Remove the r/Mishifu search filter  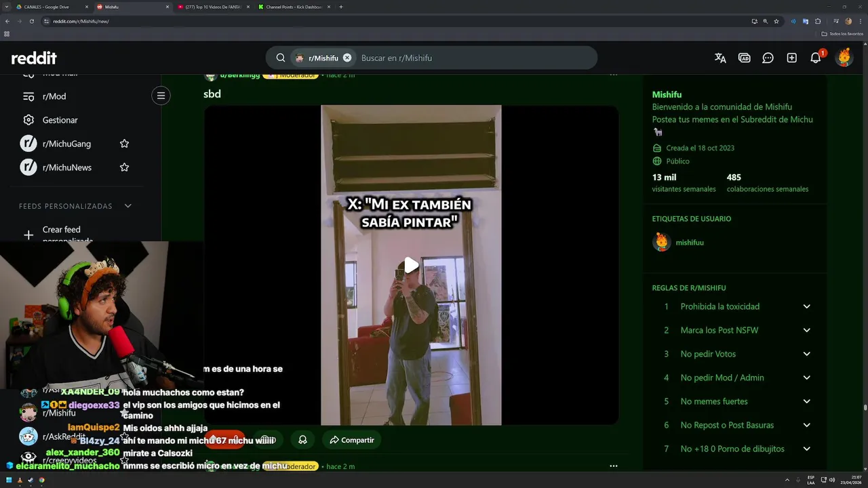[x=347, y=58]
